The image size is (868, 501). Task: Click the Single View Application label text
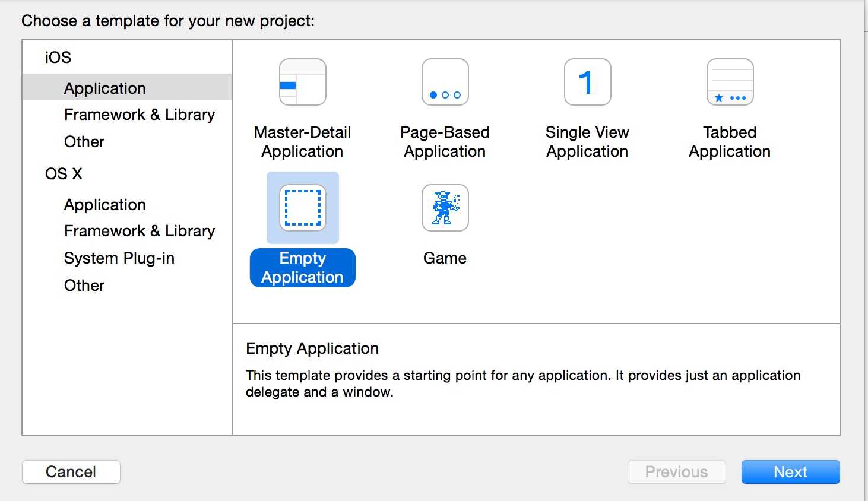(x=588, y=142)
